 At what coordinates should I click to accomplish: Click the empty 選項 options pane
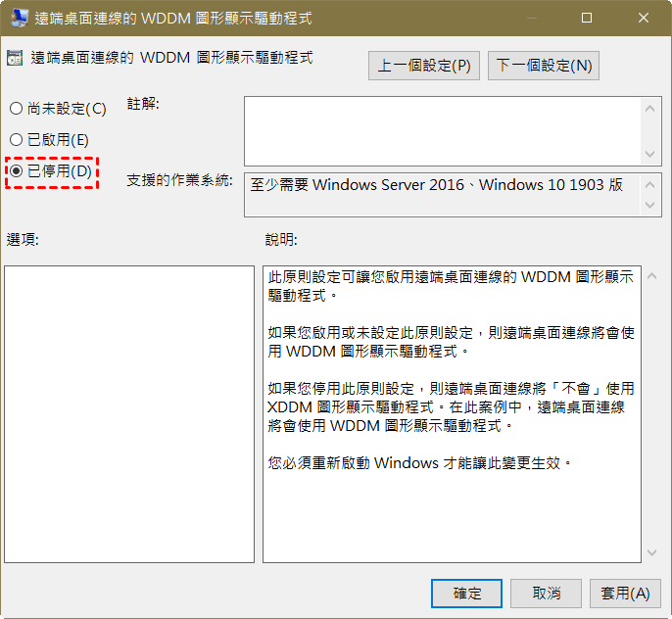(x=129, y=413)
